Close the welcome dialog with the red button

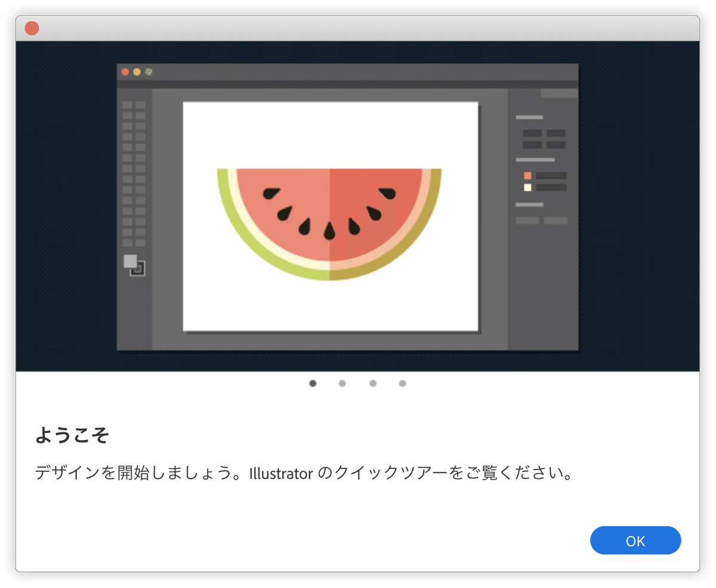pyautogui.click(x=31, y=28)
